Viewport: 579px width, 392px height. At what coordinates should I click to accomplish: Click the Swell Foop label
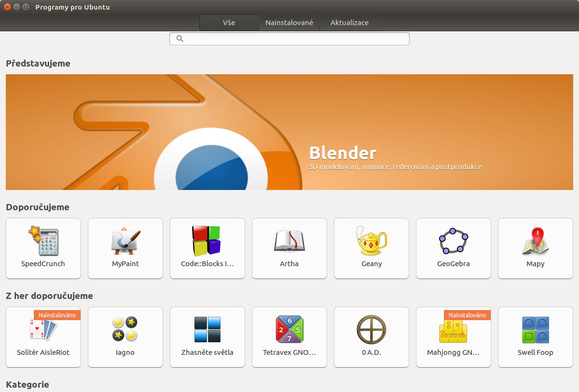[536, 352]
